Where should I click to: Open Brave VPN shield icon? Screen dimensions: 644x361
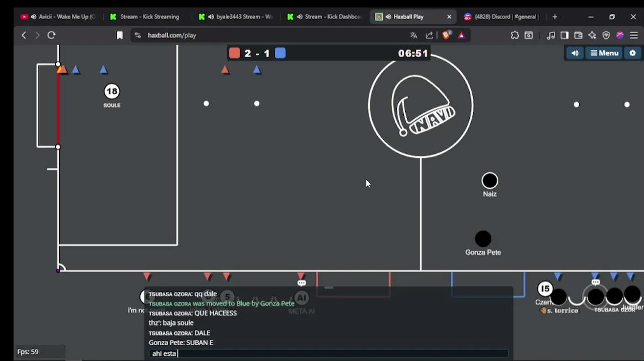click(x=606, y=35)
